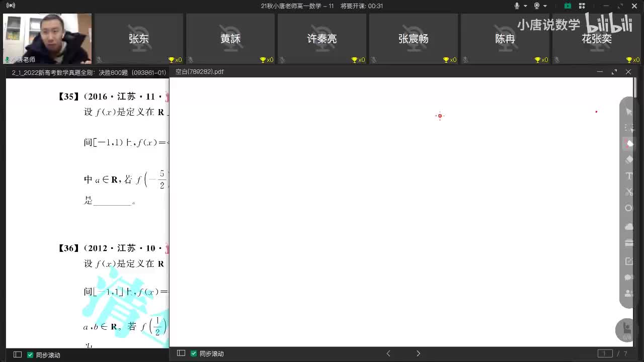The width and height of the screenshot is (644, 362).
Task: Expand the blank PDF panel to fullscreen
Action: click(614, 72)
